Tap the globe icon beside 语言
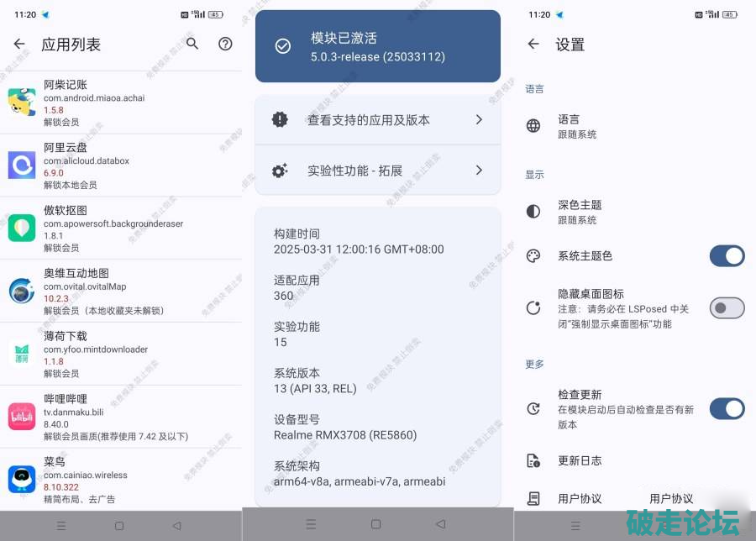This screenshot has width=756, height=541. pos(533,126)
